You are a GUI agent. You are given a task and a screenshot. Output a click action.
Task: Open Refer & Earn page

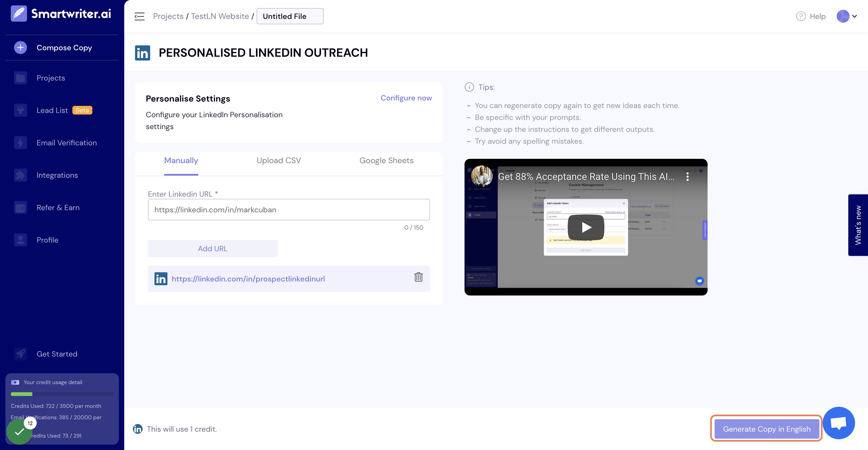[x=58, y=208]
